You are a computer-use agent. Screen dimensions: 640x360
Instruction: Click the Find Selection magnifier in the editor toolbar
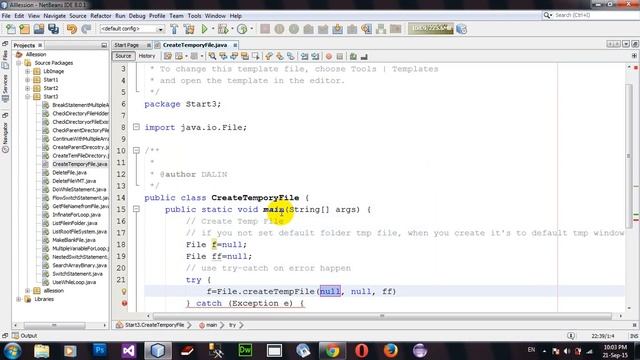(212, 56)
